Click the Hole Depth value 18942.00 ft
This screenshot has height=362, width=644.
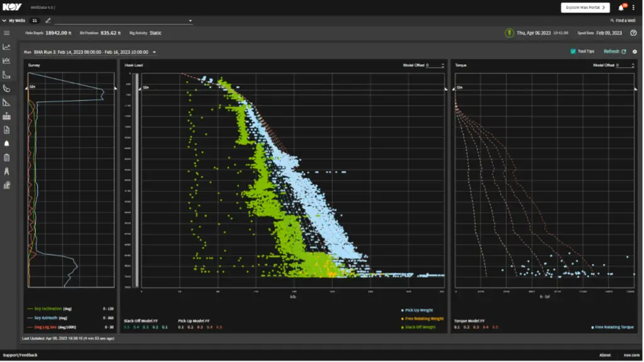[x=58, y=33]
